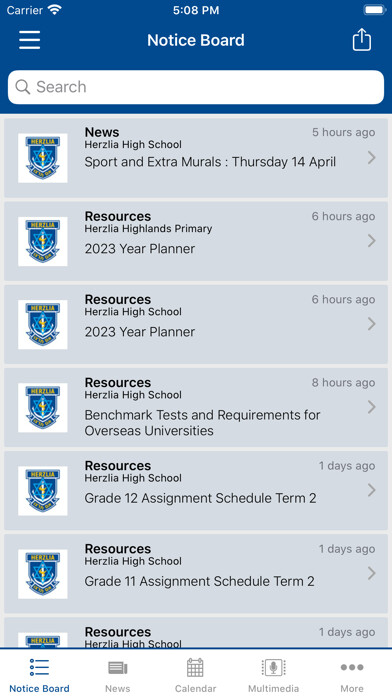Open chevron on Grade 11 Assignment Schedule

click(372, 573)
